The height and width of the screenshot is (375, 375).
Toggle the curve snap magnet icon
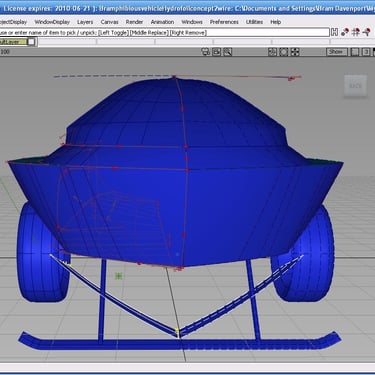click(x=367, y=32)
